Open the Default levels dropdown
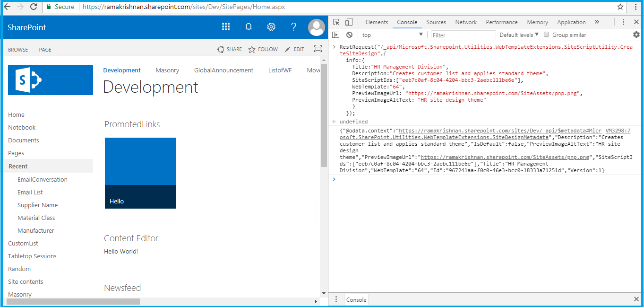The image size is (644, 307). pos(519,35)
